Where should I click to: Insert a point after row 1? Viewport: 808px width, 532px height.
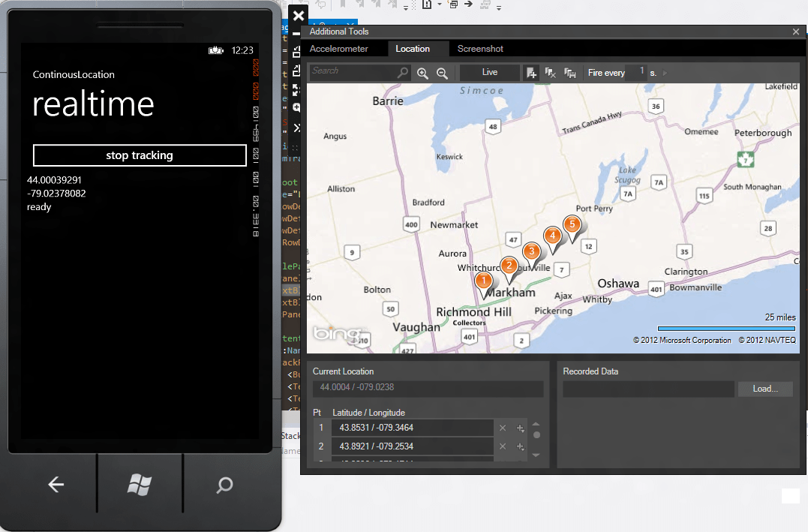521,428
